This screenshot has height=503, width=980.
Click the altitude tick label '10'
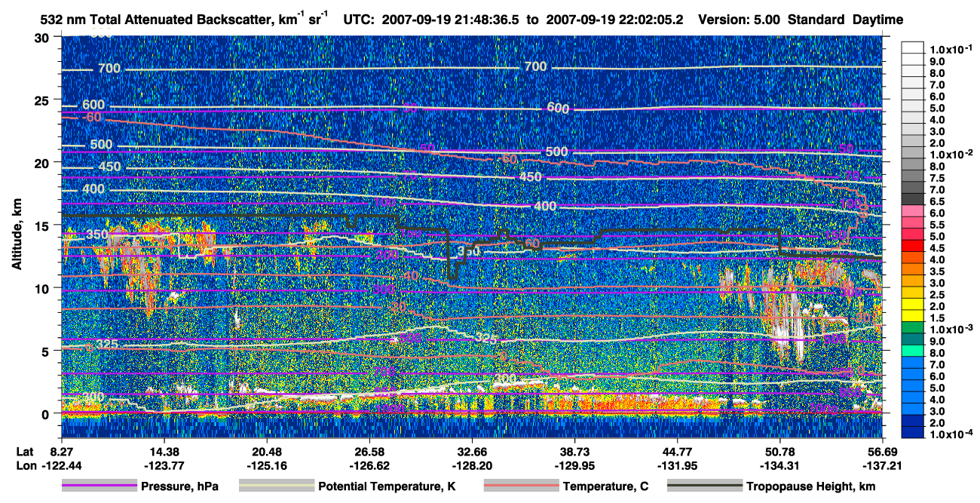[43, 288]
